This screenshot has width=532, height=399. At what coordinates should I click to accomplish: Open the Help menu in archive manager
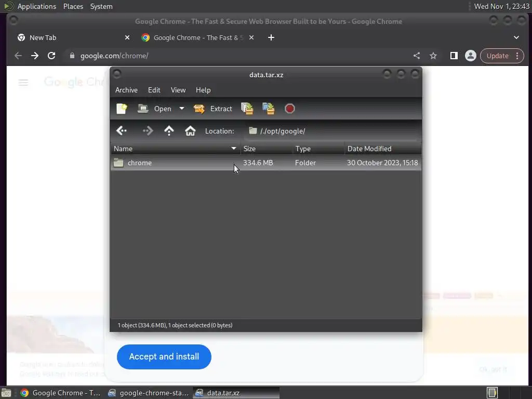point(203,90)
